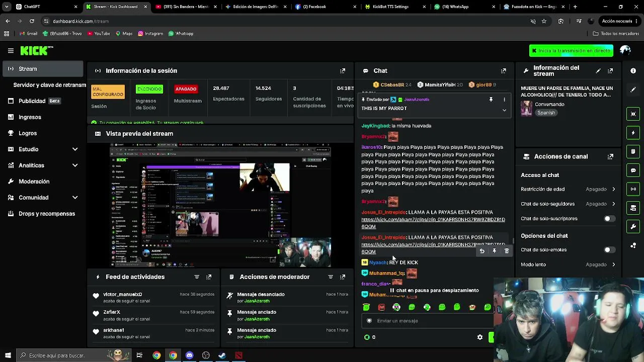
Task: Open the profile avatar menu
Action: [x=625, y=50]
